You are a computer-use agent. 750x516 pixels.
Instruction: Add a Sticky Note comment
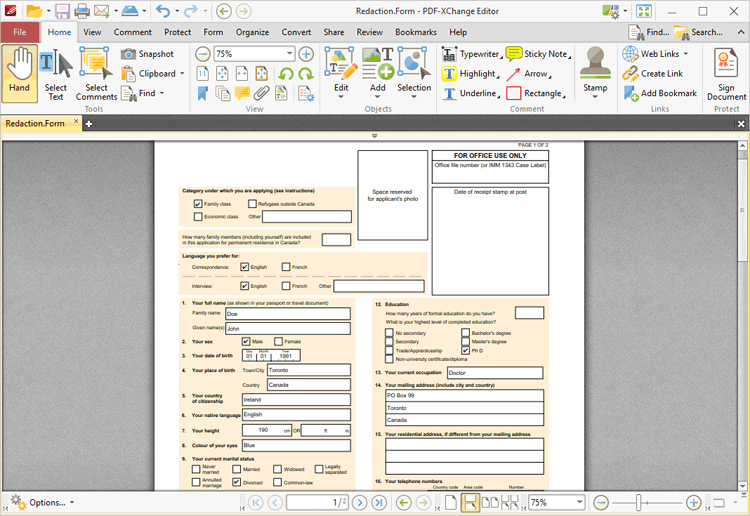coord(537,54)
